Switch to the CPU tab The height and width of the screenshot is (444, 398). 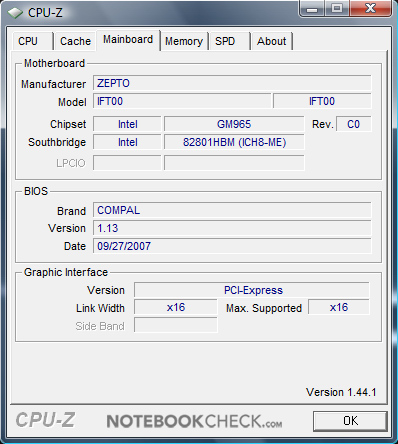[32, 41]
